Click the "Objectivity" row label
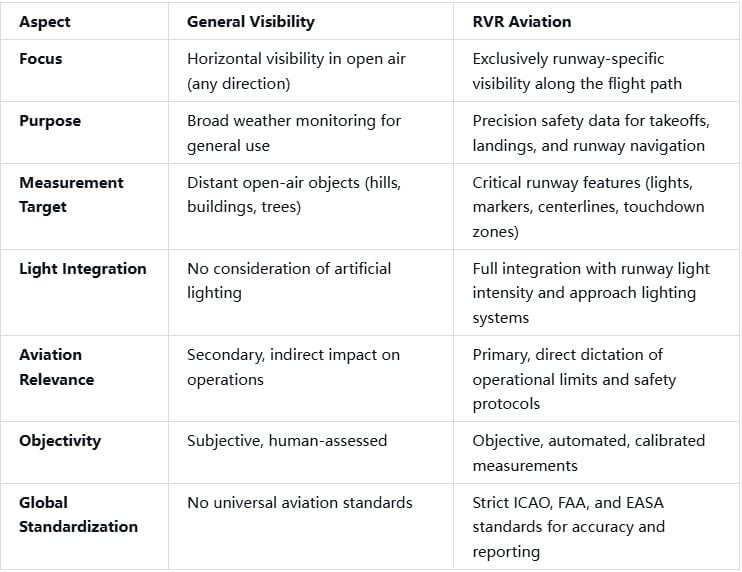Viewport: 742px width, 572px height. [60, 441]
